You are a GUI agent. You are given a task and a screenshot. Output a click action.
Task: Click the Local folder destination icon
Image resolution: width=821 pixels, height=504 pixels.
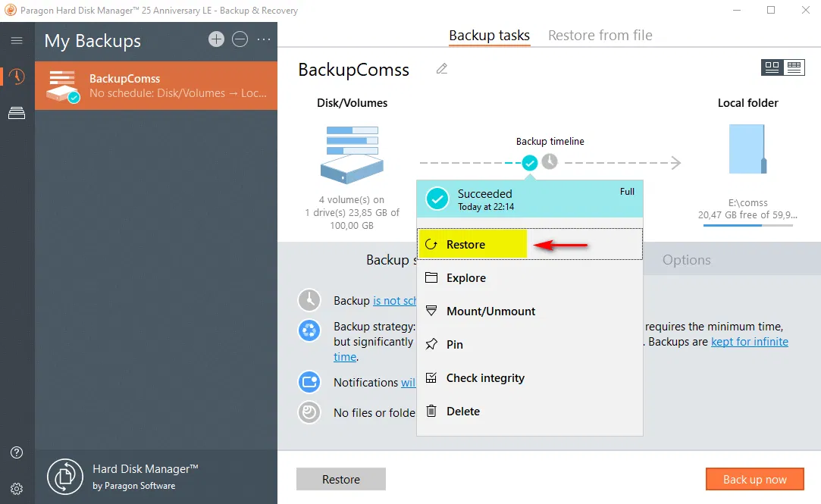[x=747, y=149]
